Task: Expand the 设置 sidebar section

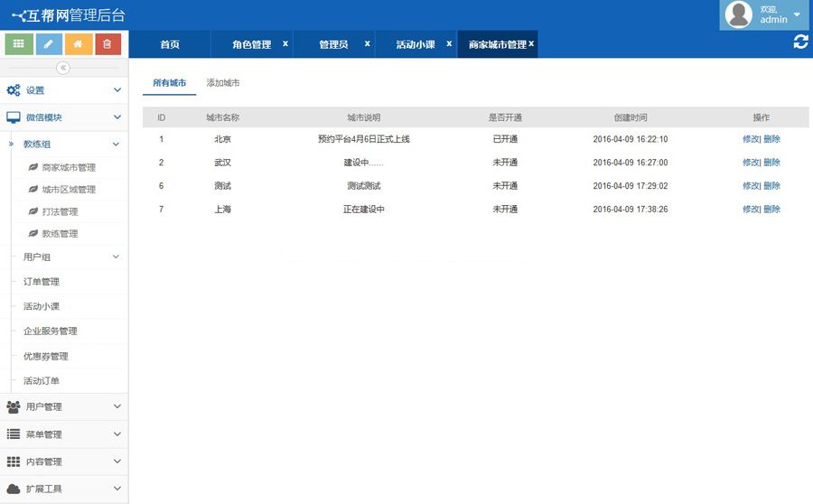Action: point(63,90)
